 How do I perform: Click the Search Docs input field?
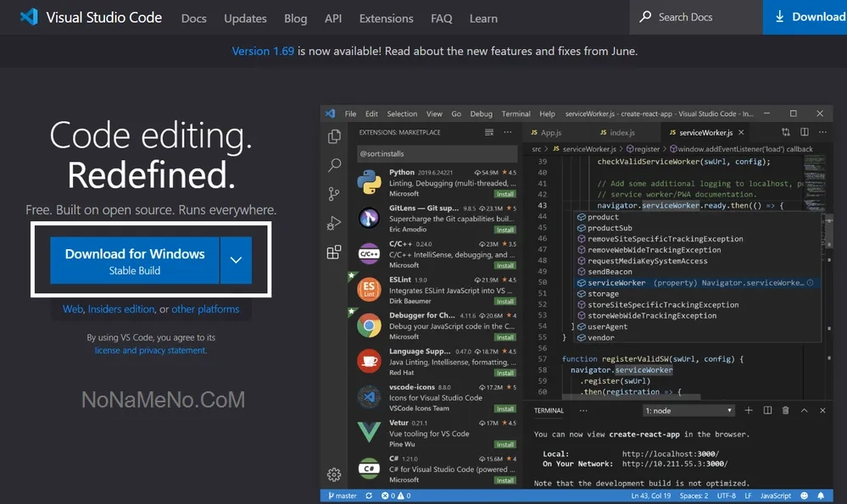point(704,17)
